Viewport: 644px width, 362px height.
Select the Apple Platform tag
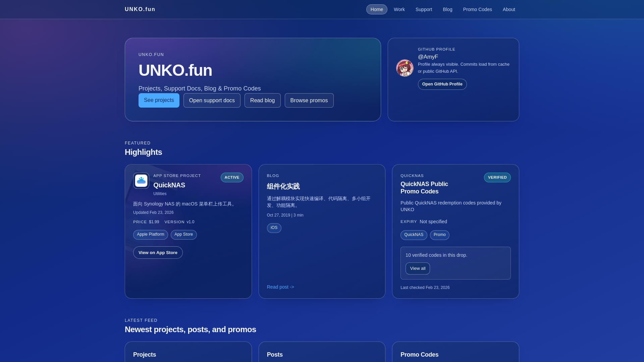pyautogui.click(x=151, y=235)
